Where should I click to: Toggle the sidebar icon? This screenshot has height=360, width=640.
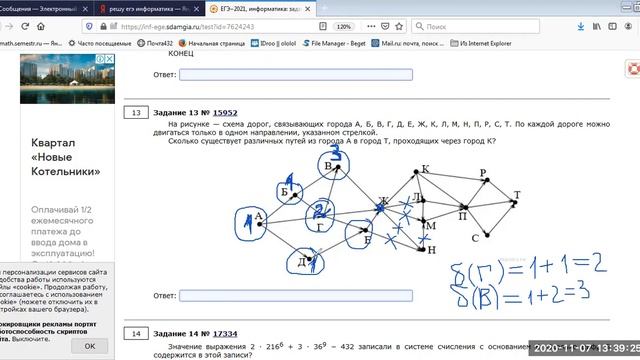coord(612,27)
